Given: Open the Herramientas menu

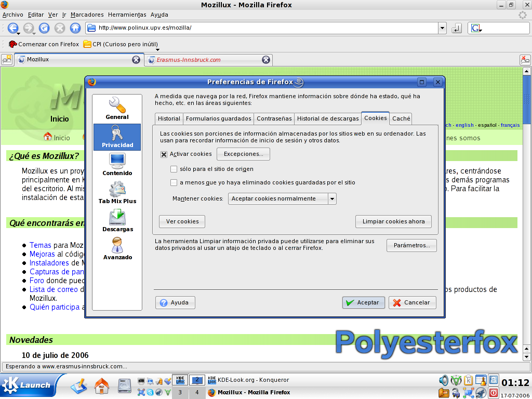Looking at the screenshot, I should (127, 15).
